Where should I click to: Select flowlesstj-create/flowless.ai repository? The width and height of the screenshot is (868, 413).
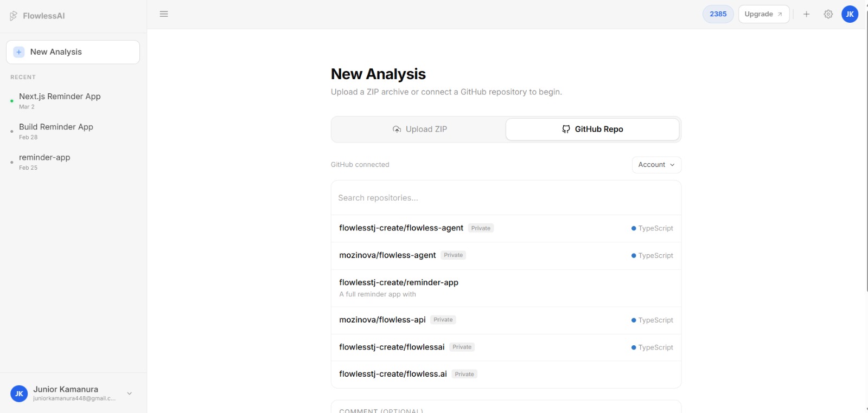pyautogui.click(x=506, y=374)
